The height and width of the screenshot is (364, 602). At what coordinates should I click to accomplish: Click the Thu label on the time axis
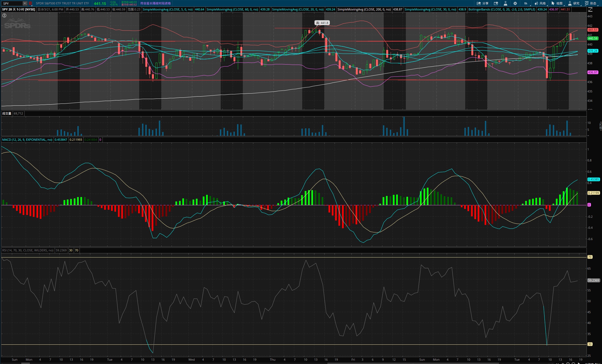pos(273,360)
